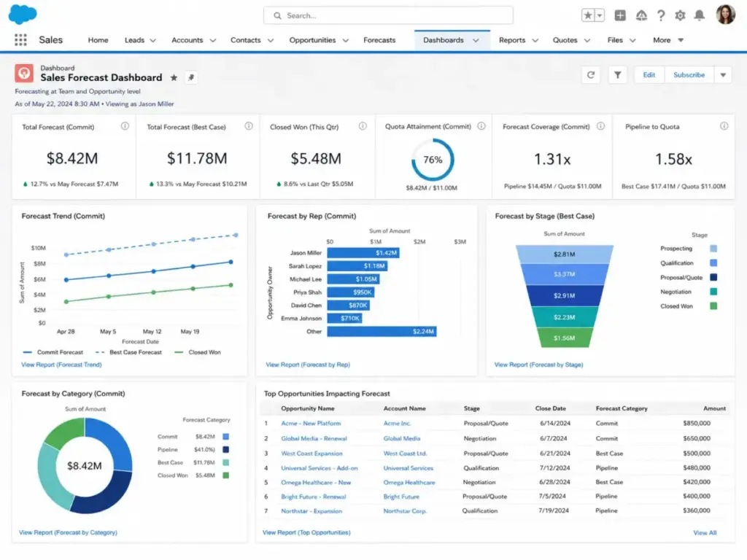
Task: Open the Guidance Center cloud icon
Action: pyautogui.click(x=641, y=16)
